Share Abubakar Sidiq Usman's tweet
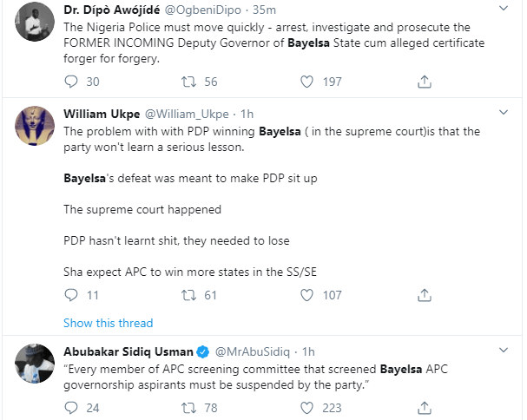527x420 pixels. tap(425, 408)
